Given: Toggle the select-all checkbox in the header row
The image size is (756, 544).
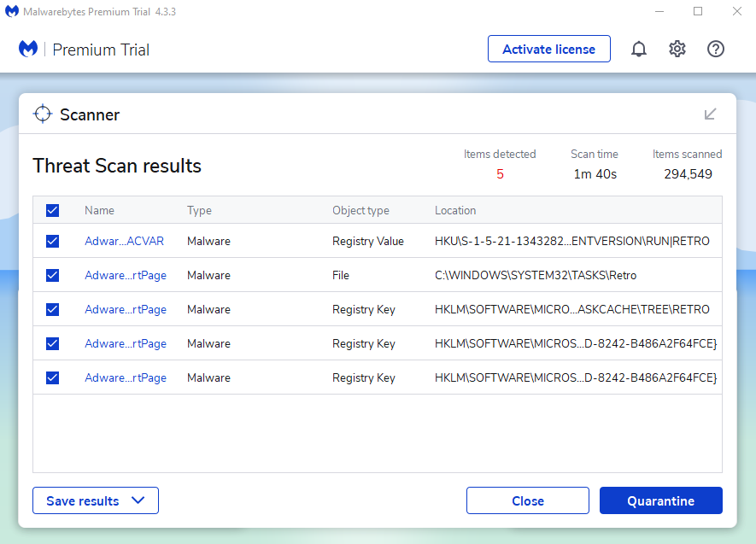Looking at the screenshot, I should pyautogui.click(x=53, y=210).
